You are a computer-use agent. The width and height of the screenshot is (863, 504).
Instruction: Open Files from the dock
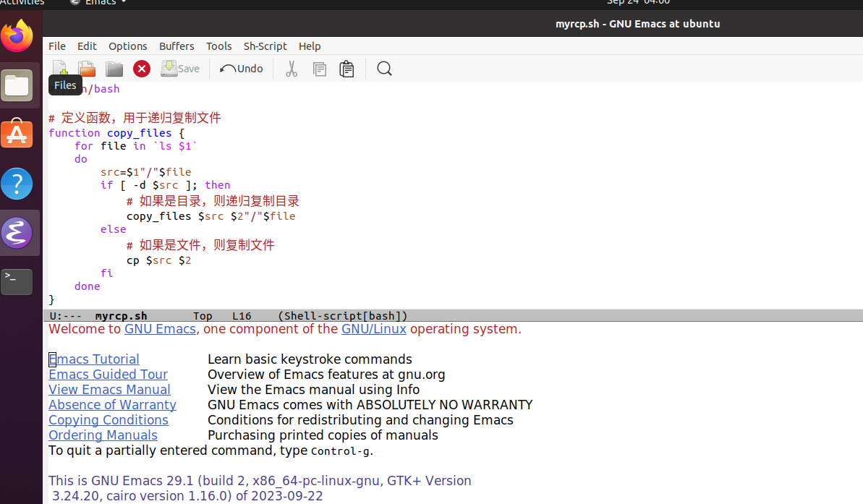tap(17, 85)
